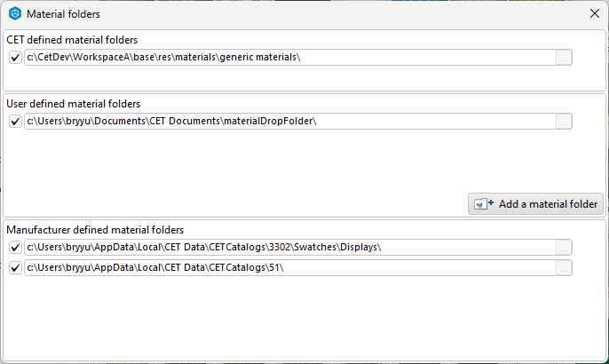Uncheck the generic materials folder checkbox
Screen dimensions: 609x364
pos(15,58)
